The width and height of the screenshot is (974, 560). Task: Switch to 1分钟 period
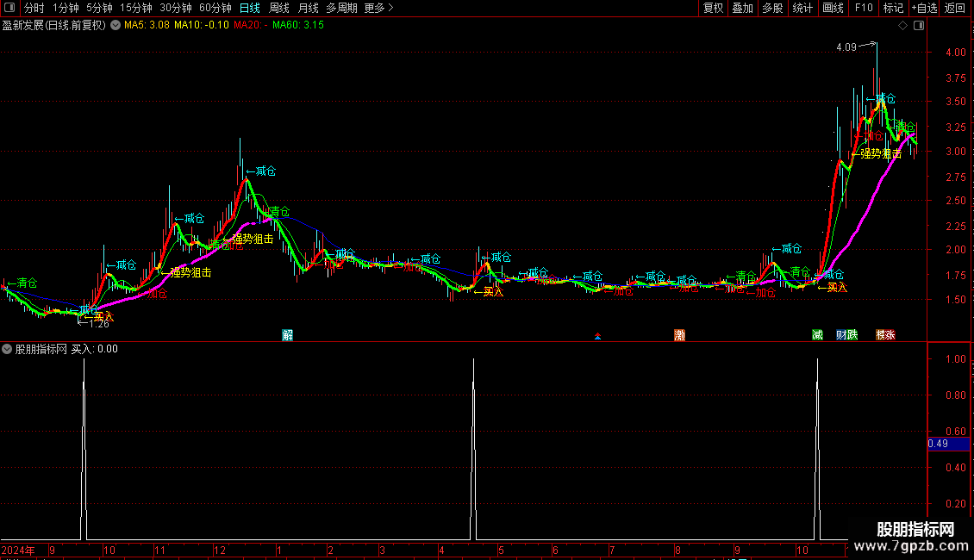[66, 8]
